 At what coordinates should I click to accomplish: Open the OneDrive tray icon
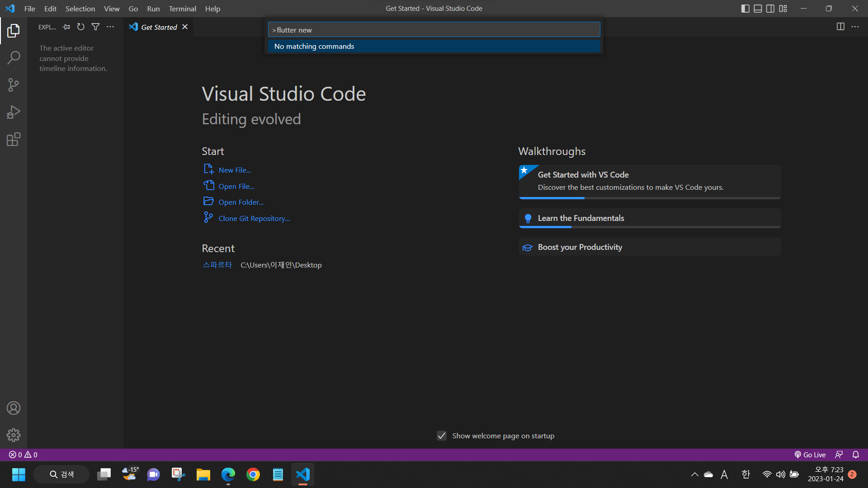coord(708,474)
